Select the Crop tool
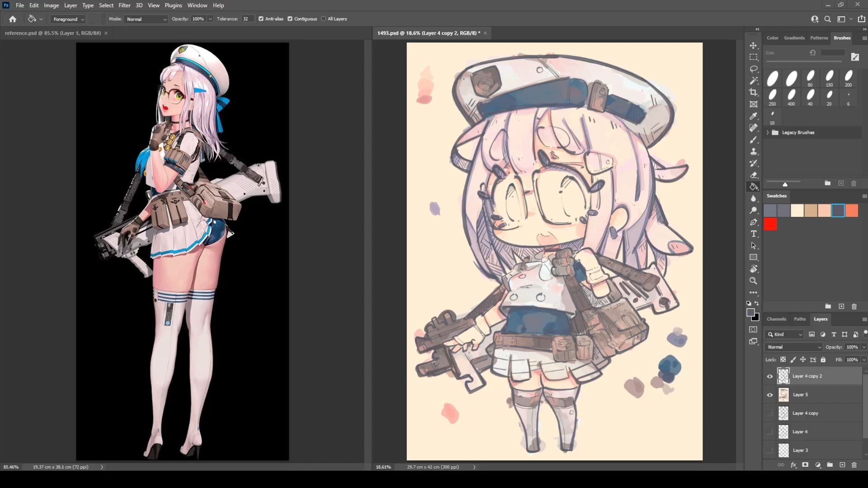 click(753, 93)
